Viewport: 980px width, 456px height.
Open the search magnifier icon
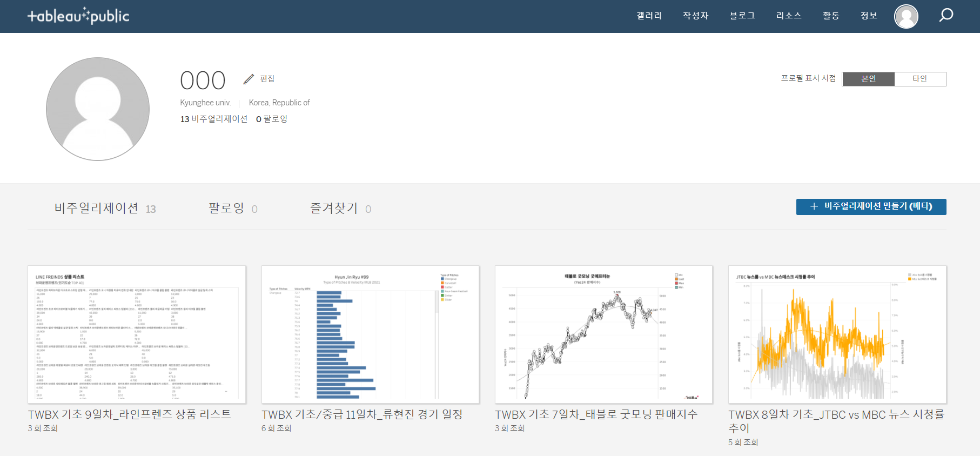point(946,15)
